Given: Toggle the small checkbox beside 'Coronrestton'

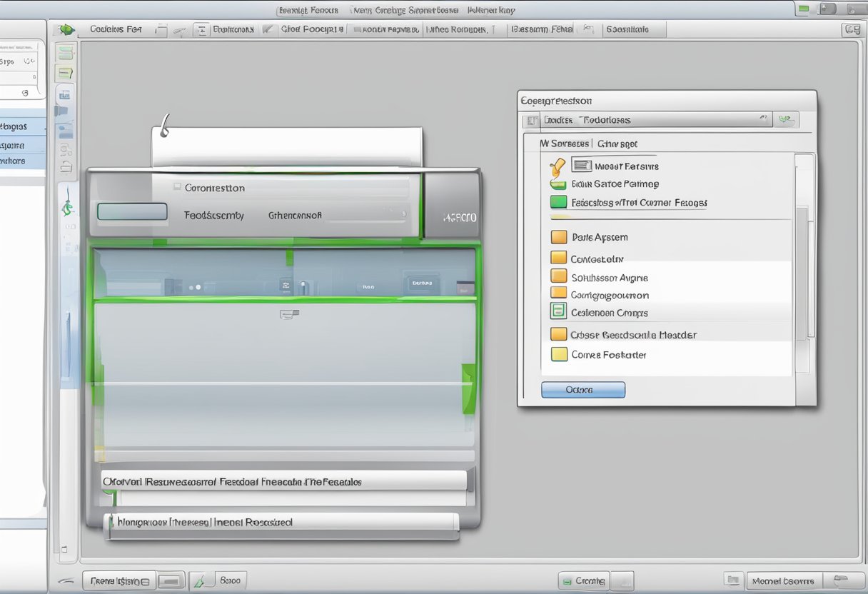Looking at the screenshot, I should point(177,187).
